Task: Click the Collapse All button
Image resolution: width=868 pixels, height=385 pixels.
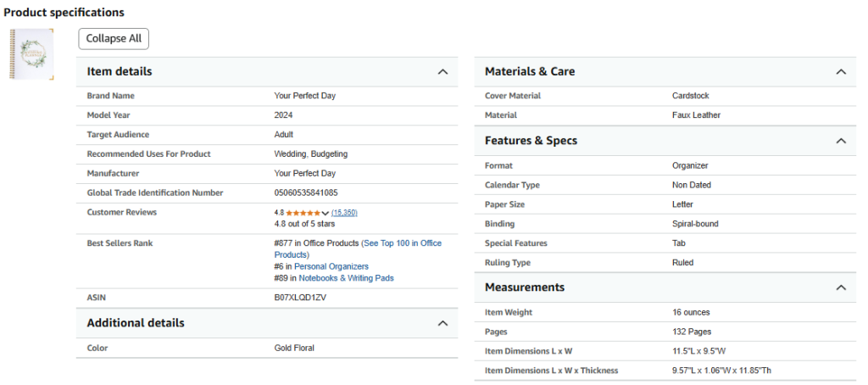Action: (114, 38)
